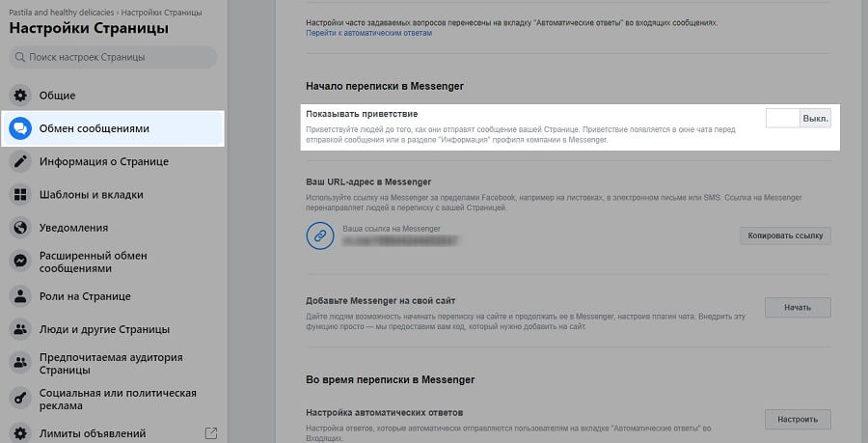
Task: Click the Ваш URL-адрес в Messenger heading
Action: point(368,181)
